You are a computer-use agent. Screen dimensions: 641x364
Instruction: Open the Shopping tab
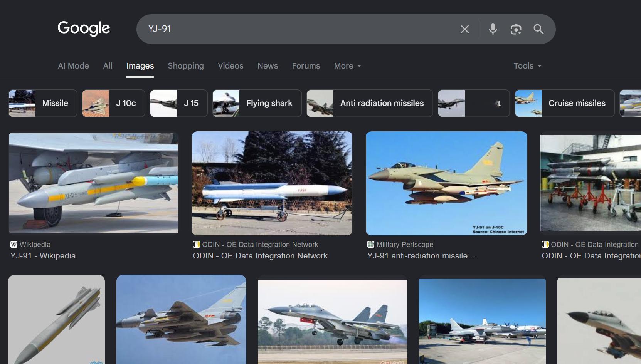(x=186, y=66)
